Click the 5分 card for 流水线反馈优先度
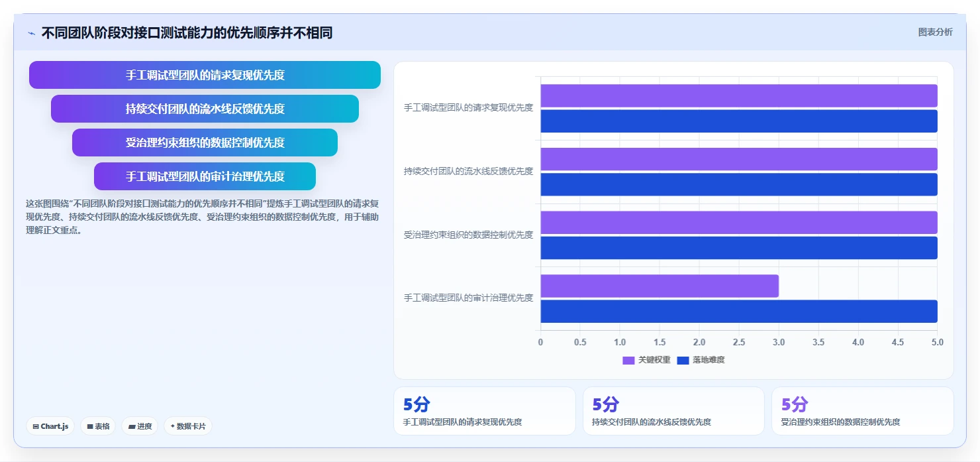Screen dimensions: 980x462 pos(673,411)
